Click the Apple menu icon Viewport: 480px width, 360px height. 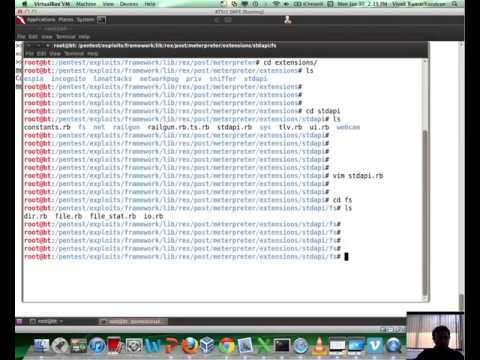click(x=24, y=4)
